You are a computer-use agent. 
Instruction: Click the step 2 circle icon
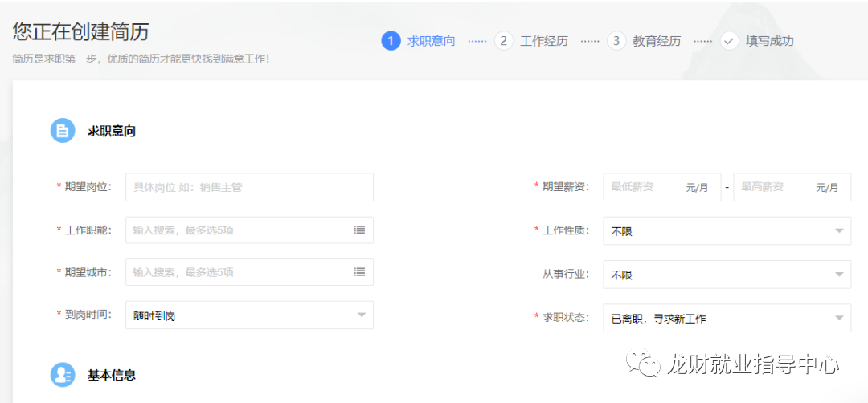pos(504,41)
